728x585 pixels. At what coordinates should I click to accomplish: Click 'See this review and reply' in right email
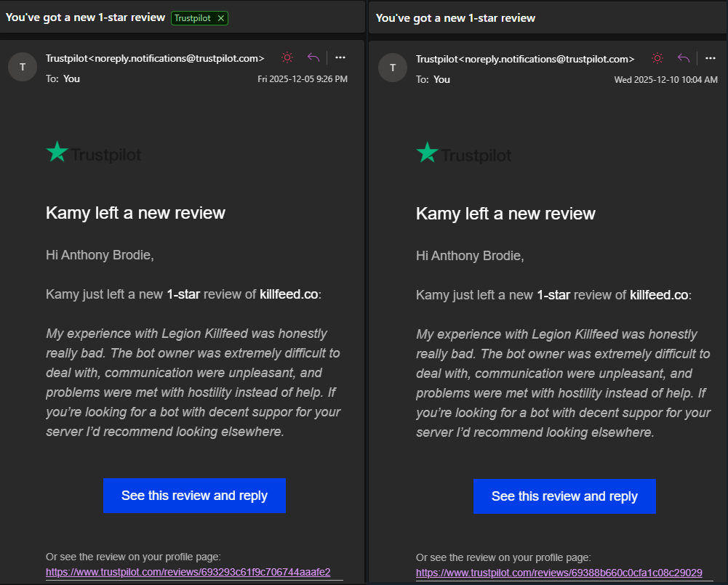click(564, 496)
